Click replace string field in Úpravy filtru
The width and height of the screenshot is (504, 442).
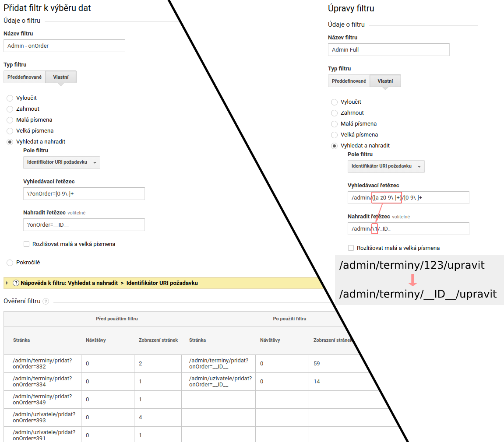(408, 228)
